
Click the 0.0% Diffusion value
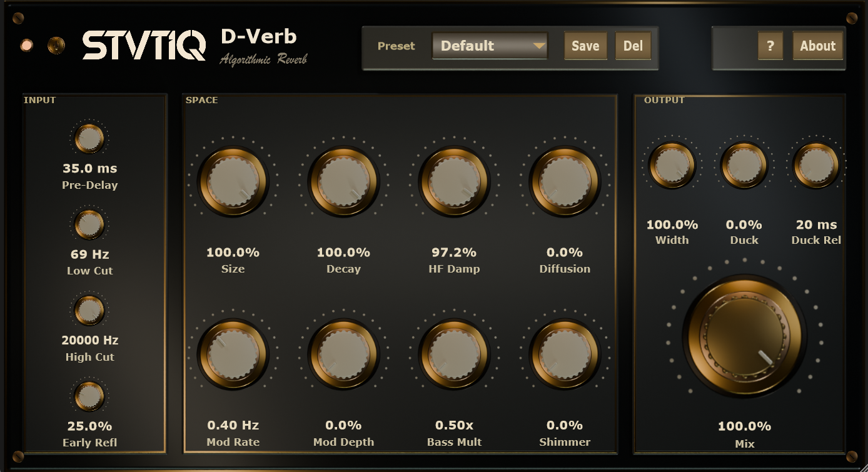tap(565, 253)
